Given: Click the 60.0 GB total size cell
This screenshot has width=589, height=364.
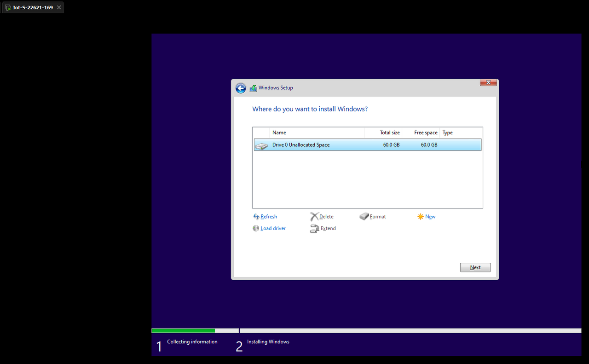Looking at the screenshot, I should coord(391,145).
